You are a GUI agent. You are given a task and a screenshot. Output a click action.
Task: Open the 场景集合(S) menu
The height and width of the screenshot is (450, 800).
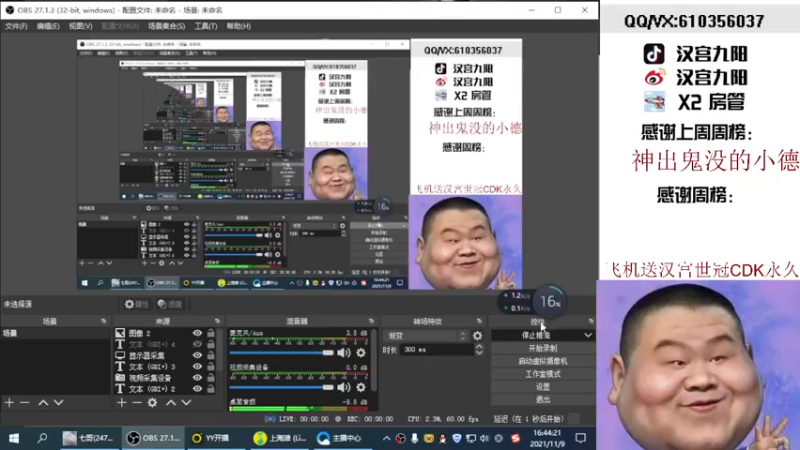pos(166,26)
